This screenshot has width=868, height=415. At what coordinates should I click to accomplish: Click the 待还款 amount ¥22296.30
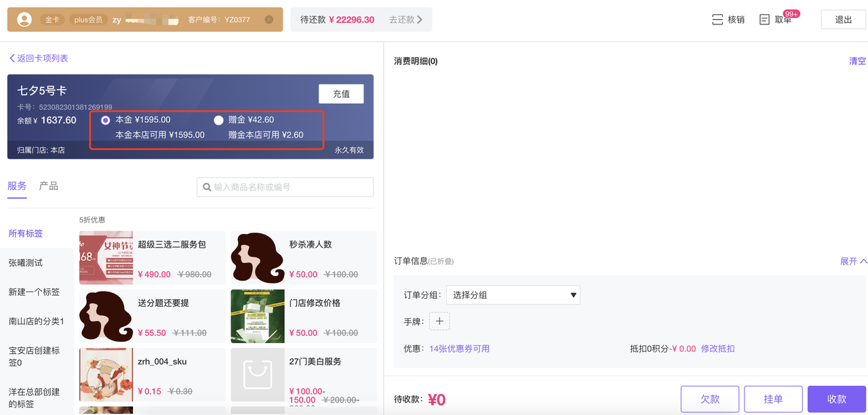[351, 20]
